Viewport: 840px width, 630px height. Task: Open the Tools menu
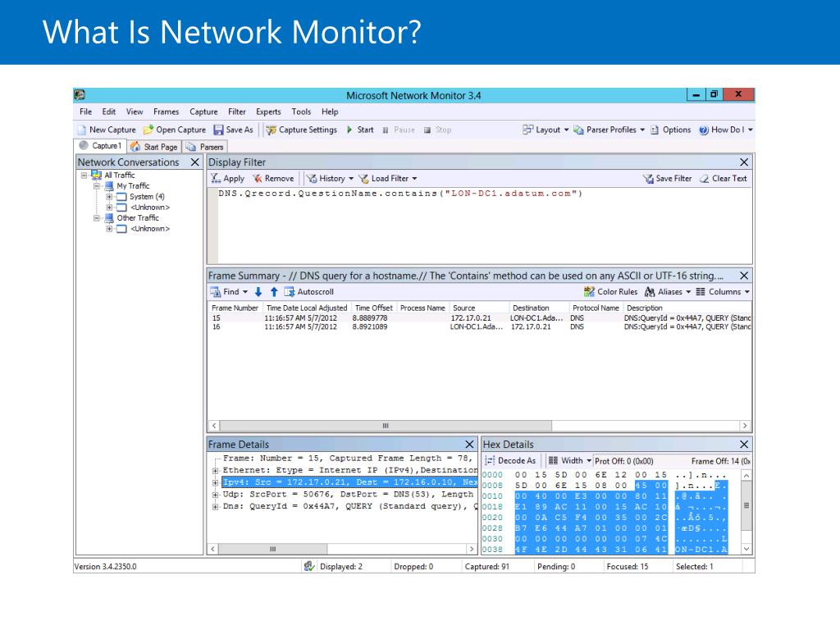301,112
